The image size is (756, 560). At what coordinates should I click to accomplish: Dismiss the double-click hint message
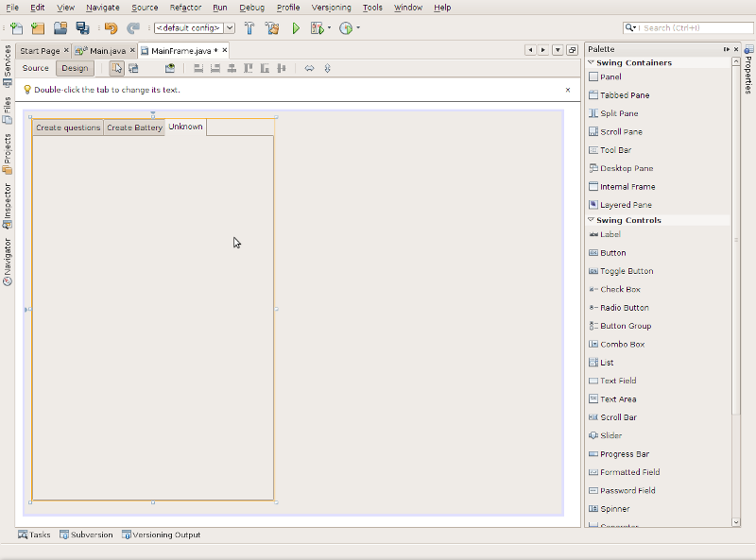(x=568, y=90)
